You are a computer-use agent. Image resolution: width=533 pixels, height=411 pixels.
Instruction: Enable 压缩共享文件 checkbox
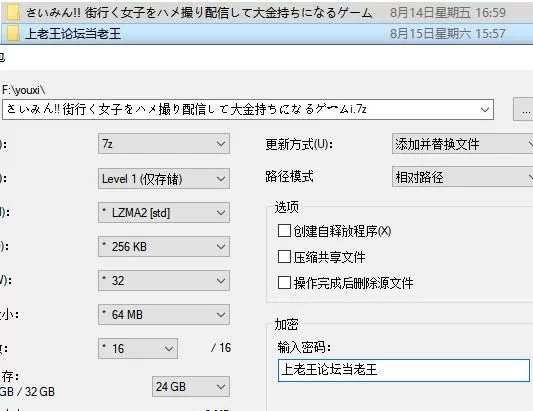tap(284, 257)
